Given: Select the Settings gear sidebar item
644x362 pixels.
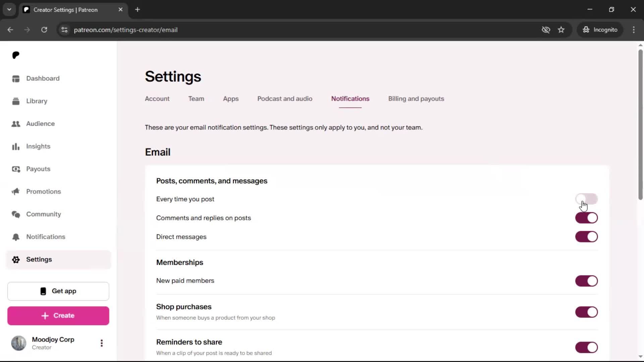Looking at the screenshot, I should pyautogui.click(x=58, y=259).
